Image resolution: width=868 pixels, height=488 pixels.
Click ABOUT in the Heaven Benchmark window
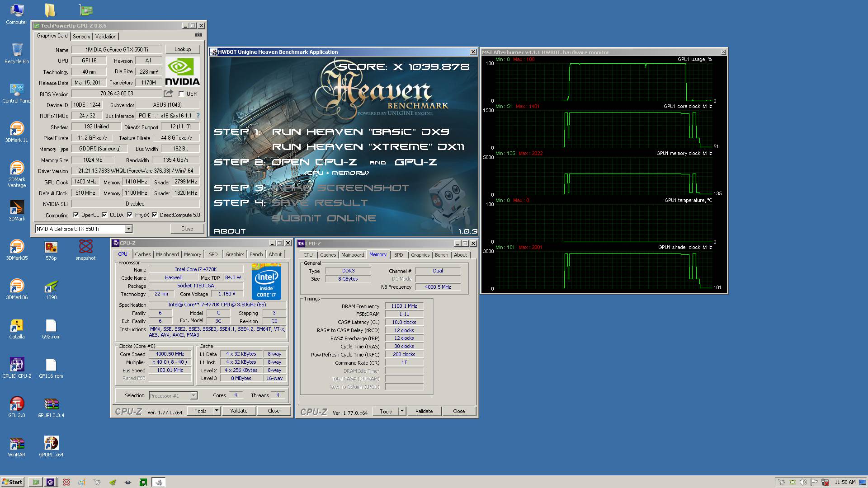pos(230,231)
